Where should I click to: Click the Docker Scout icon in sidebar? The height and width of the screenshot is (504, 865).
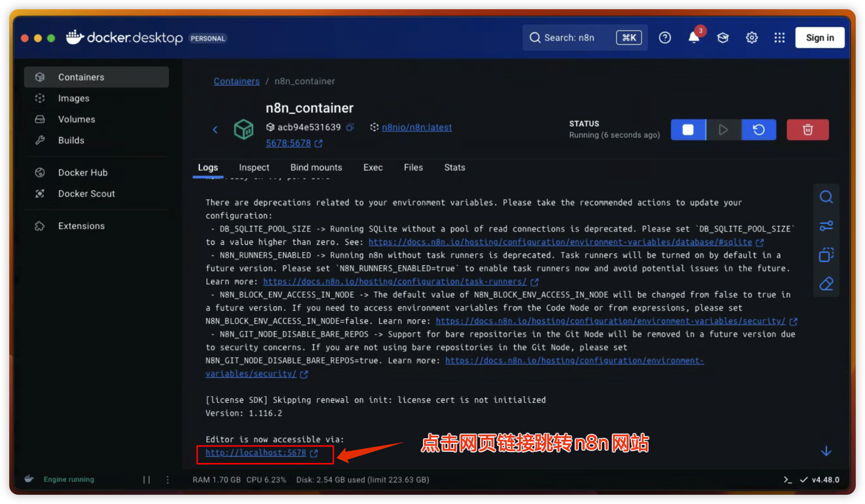[40, 193]
